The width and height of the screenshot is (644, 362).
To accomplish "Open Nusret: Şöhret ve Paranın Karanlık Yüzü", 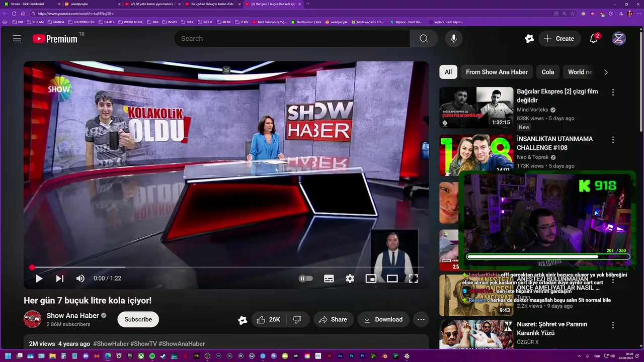I will tap(552, 329).
